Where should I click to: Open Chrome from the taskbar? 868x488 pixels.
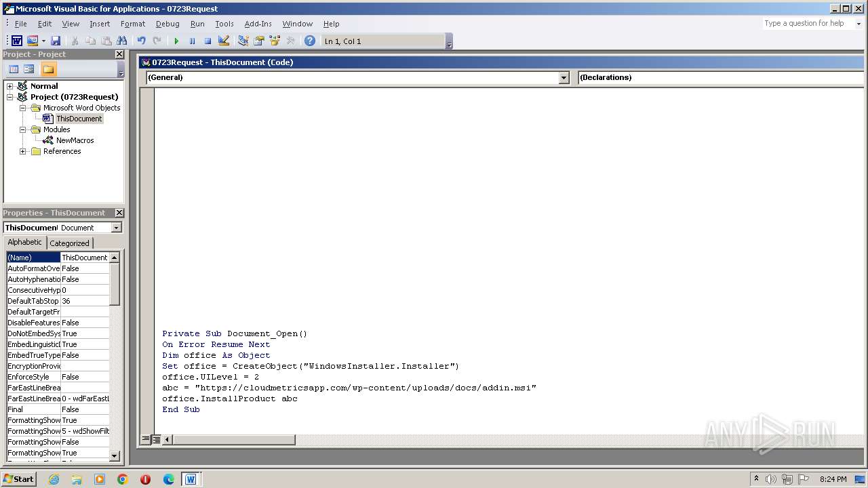tap(123, 479)
